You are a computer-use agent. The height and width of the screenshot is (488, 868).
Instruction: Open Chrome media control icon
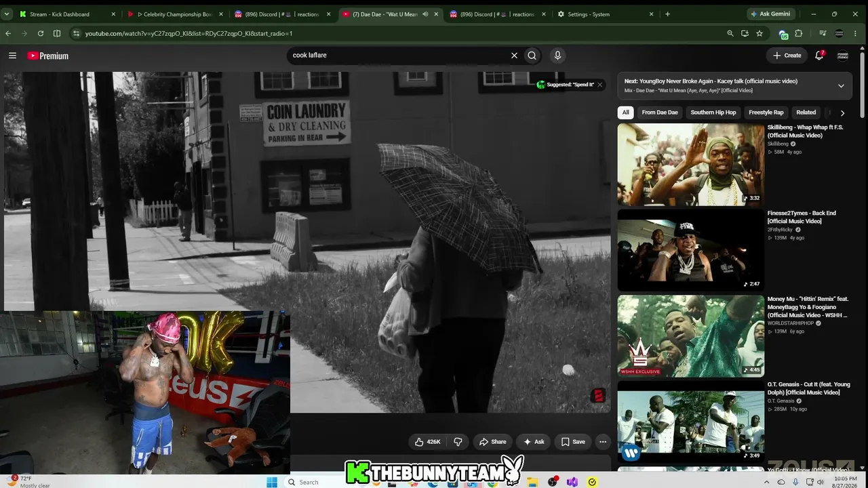point(823,33)
